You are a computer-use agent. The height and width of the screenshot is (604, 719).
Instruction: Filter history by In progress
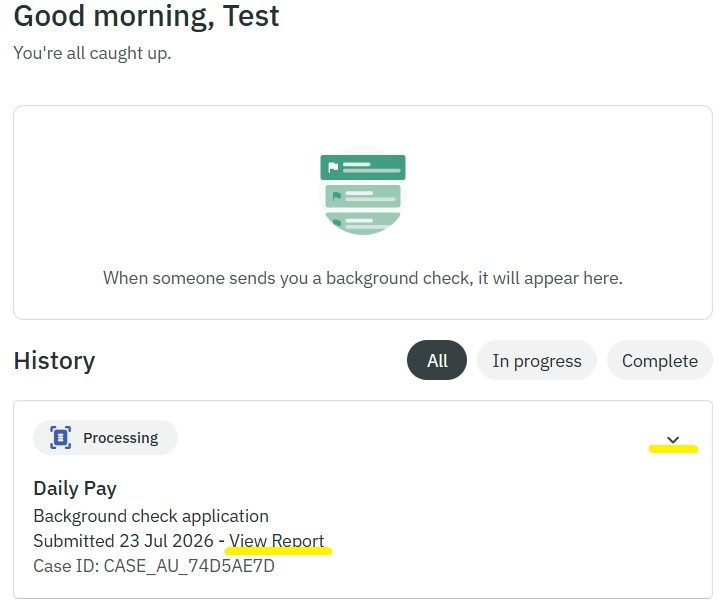coord(536,360)
